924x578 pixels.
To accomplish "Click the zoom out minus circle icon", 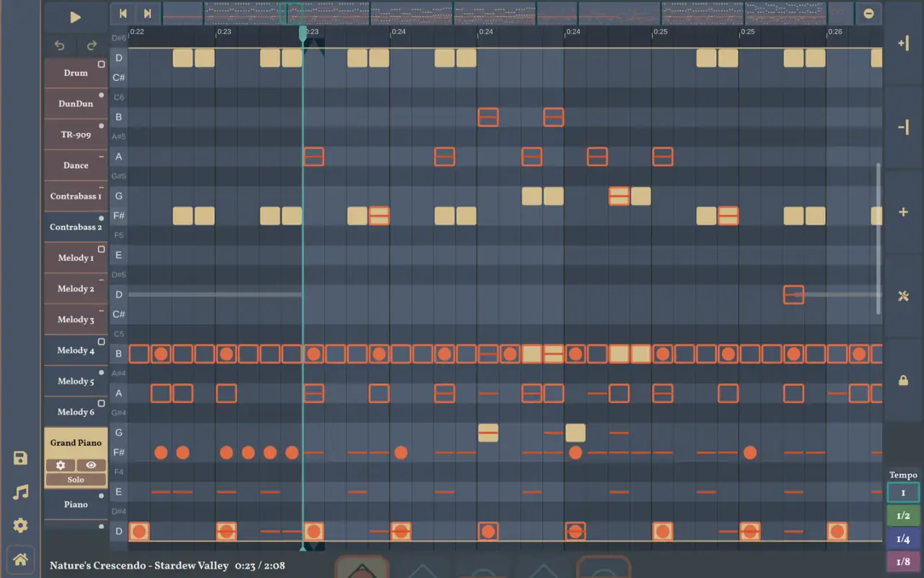I will click(x=868, y=14).
